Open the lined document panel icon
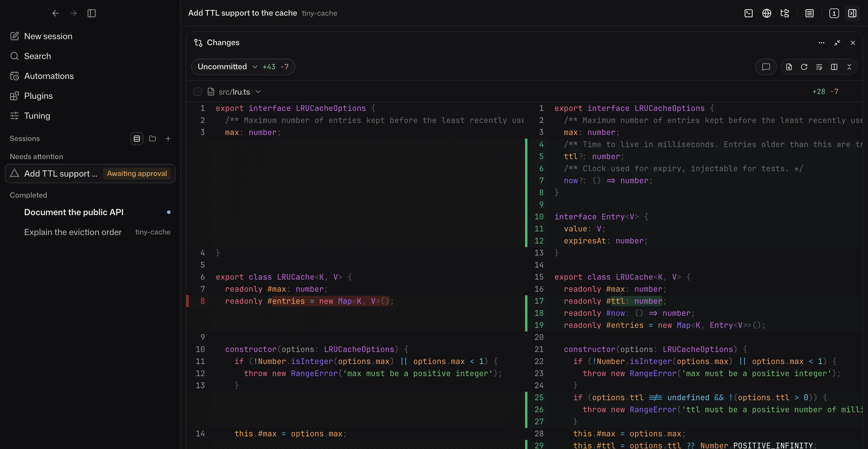This screenshot has height=449, width=868. (x=809, y=13)
